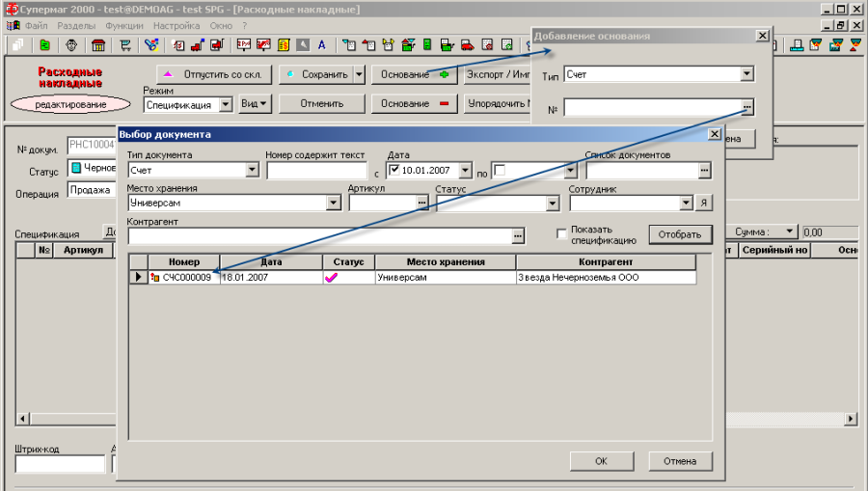Viewport: 868px width, 491px height.
Task: Click the gray pencil toolbar icon
Action: click(303, 44)
